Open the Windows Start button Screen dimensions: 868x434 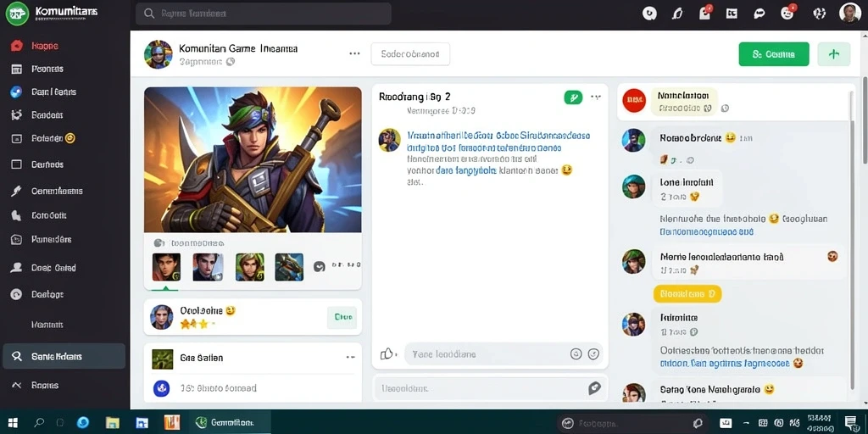pyautogui.click(x=13, y=423)
